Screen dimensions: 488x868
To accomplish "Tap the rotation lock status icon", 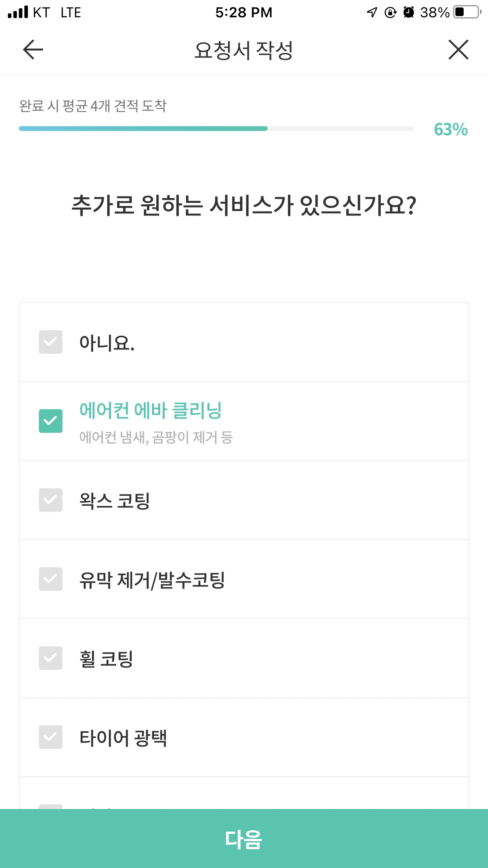I will point(390,13).
